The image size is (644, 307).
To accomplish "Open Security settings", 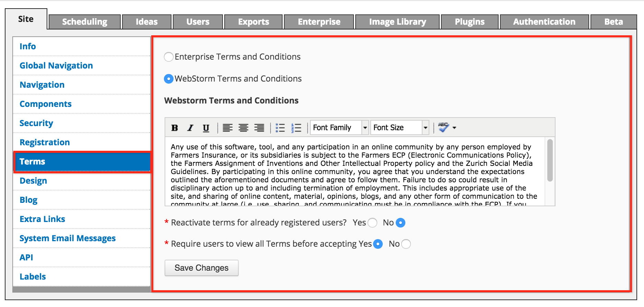I will pos(82,123).
